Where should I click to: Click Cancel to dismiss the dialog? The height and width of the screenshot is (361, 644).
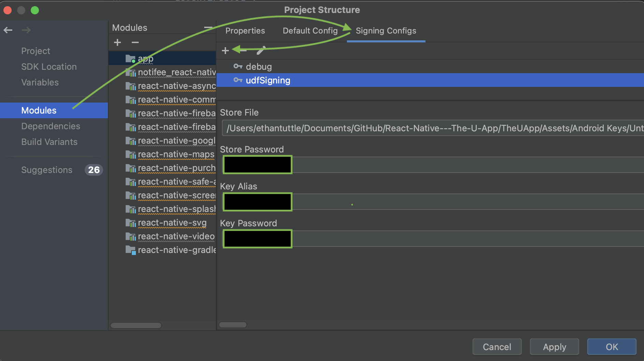(x=497, y=347)
